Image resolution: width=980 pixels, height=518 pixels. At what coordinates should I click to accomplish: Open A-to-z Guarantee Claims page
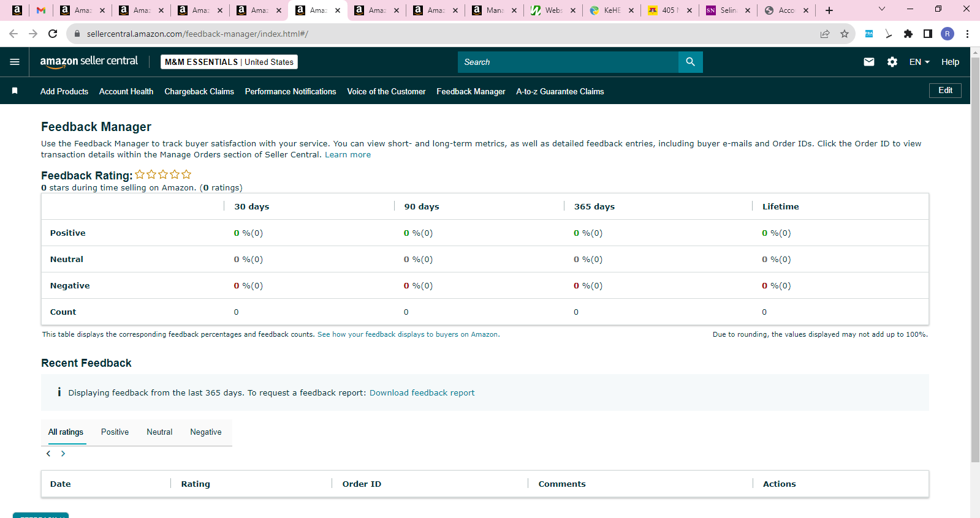(x=560, y=91)
